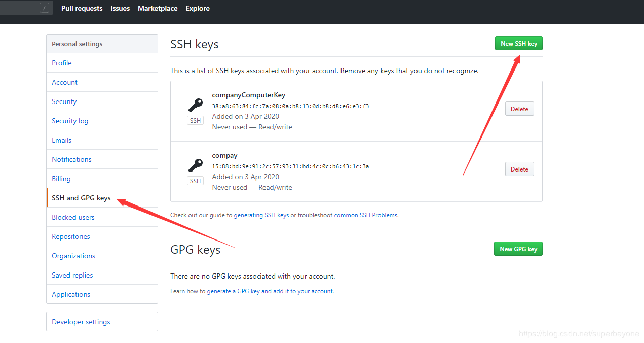Open Issues from the top bar
The image size is (644, 343).
pyautogui.click(x=120, y=9)
